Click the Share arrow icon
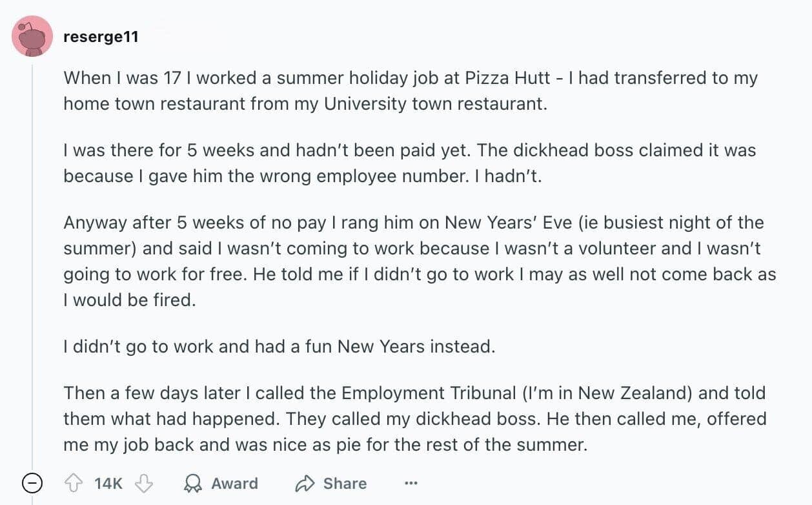812x505 pixels. click(304, 484)
